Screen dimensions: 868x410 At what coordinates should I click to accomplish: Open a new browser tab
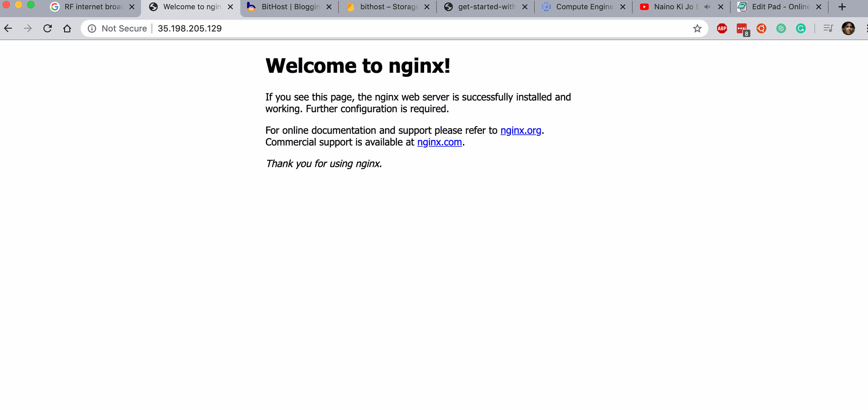(x=842, y=7)
